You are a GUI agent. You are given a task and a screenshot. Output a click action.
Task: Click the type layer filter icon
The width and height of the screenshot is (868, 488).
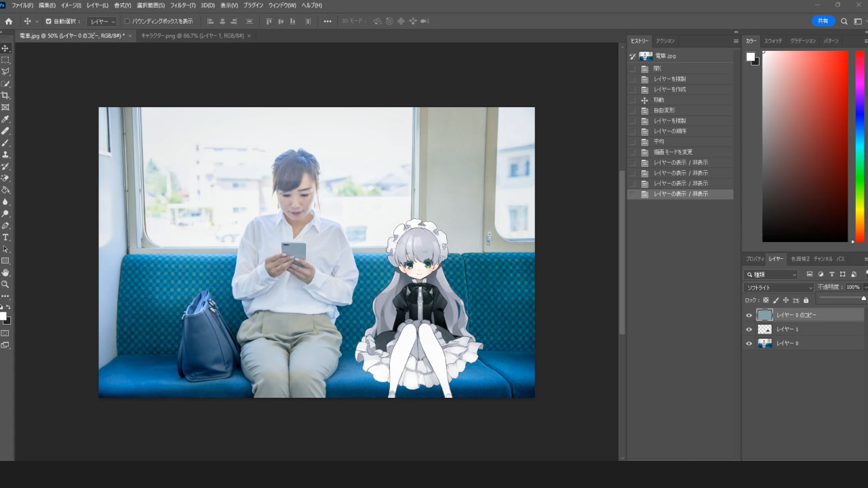point(831,274)
